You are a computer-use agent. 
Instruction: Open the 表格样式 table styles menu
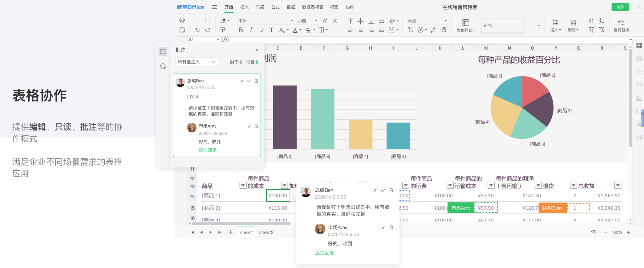(x=466, y=25)
